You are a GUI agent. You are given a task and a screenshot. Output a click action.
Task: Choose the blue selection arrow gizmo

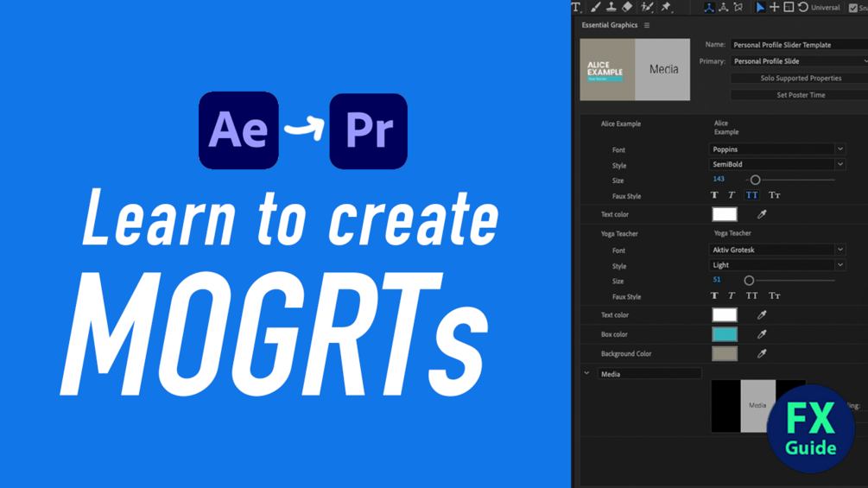pyautogui.click(x=761, y=7)
